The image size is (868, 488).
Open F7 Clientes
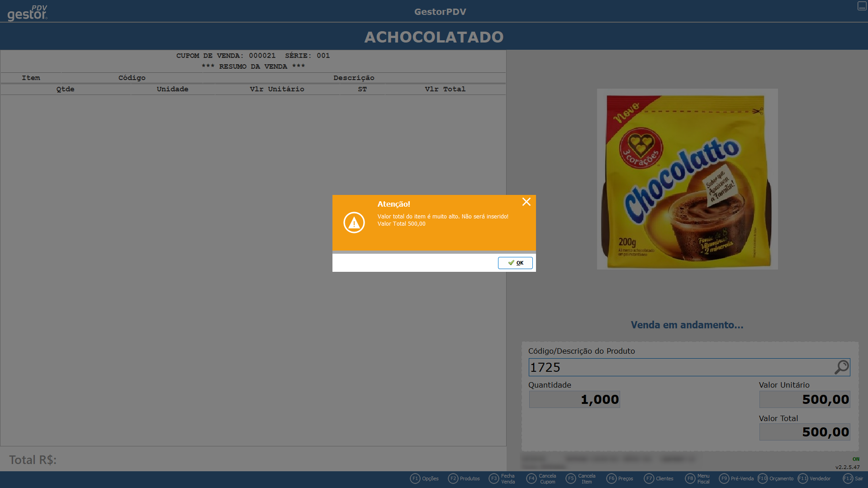[659, 479]
